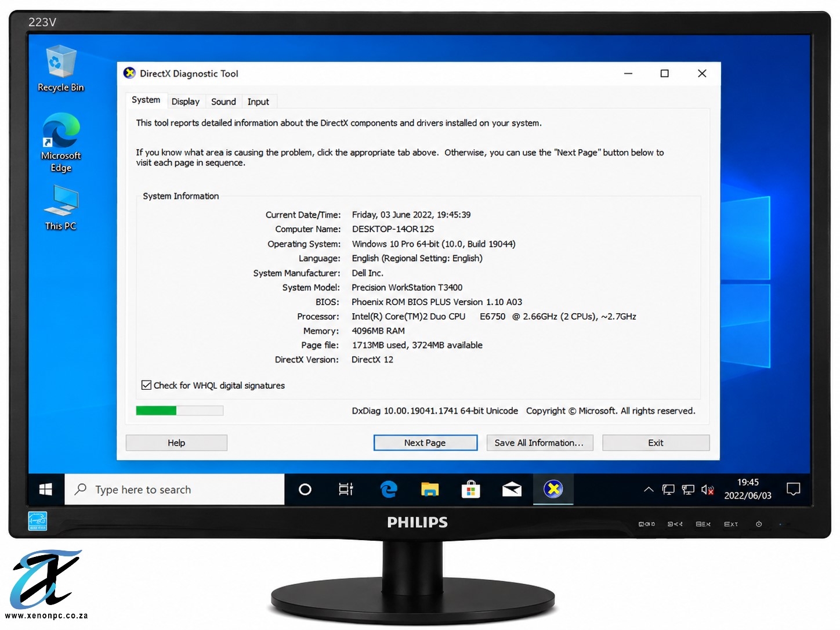Screen dimensions: 840x630
Task: Show hidden system tray icons
Action: tap(649, 490)
